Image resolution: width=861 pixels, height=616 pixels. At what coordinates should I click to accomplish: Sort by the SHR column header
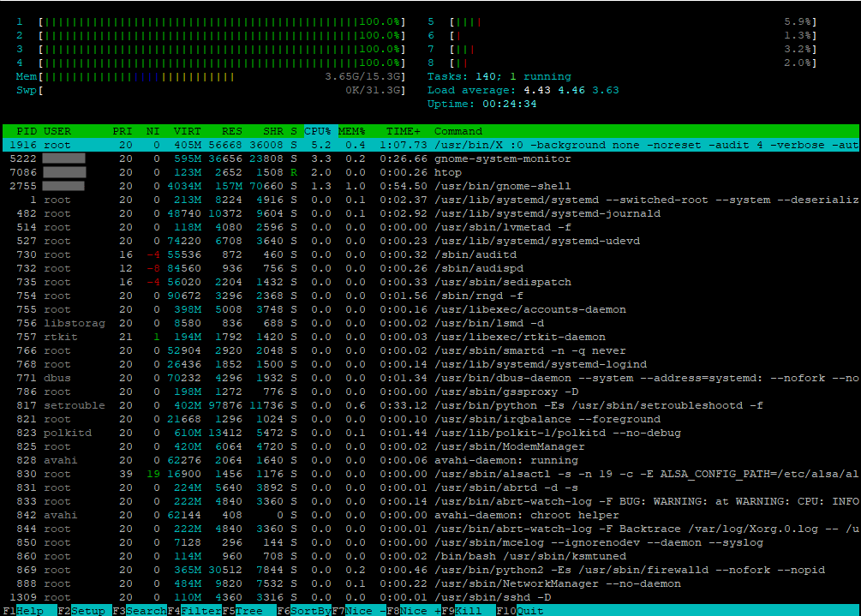click(x=273, y=131)
